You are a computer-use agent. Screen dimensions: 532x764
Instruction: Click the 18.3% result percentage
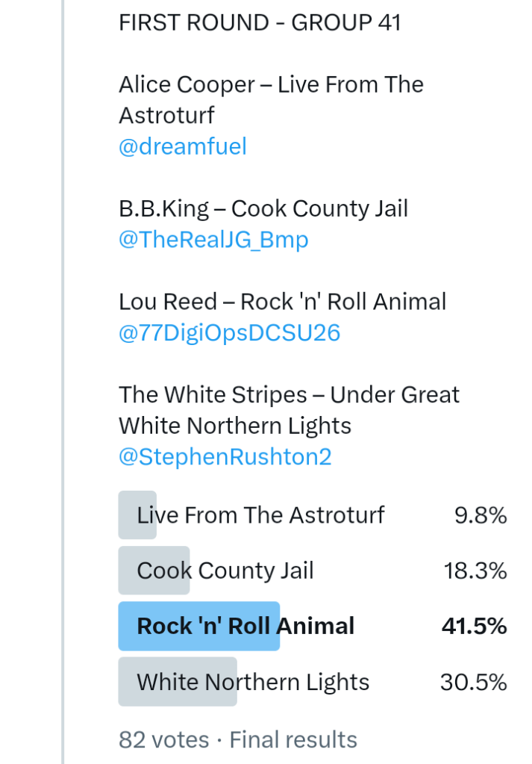point(475,571)
